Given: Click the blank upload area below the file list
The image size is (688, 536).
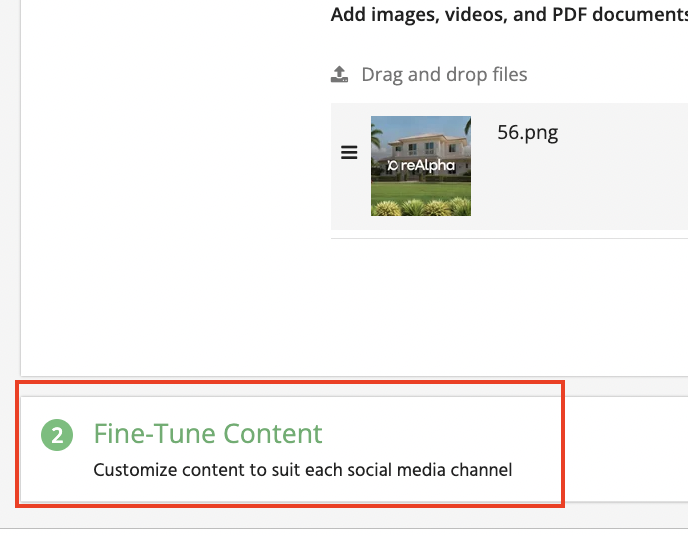Looking at the screenshot, I should tap(500, 300).
